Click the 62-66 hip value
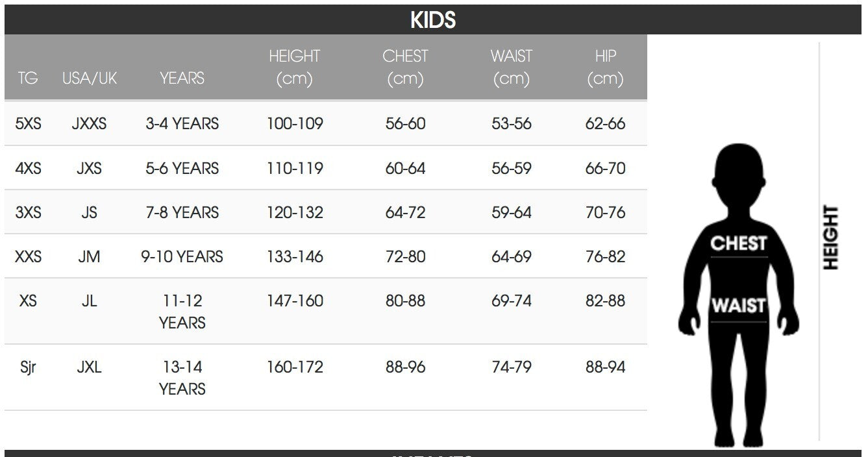The image size is (868, 457). tap(605, 123)
